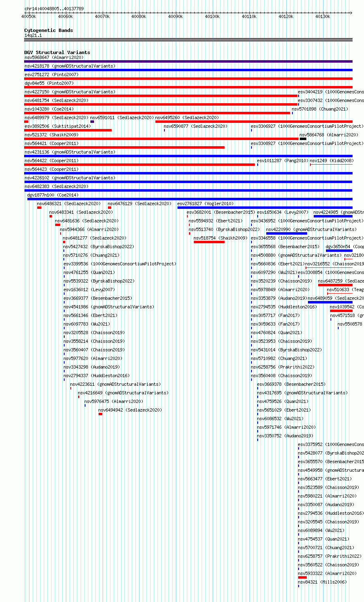Click nsv5513740 (ByrskaBishop2022) label
Image resolution: width=364 pixels, height=602 pixels.
pos(224,229)
